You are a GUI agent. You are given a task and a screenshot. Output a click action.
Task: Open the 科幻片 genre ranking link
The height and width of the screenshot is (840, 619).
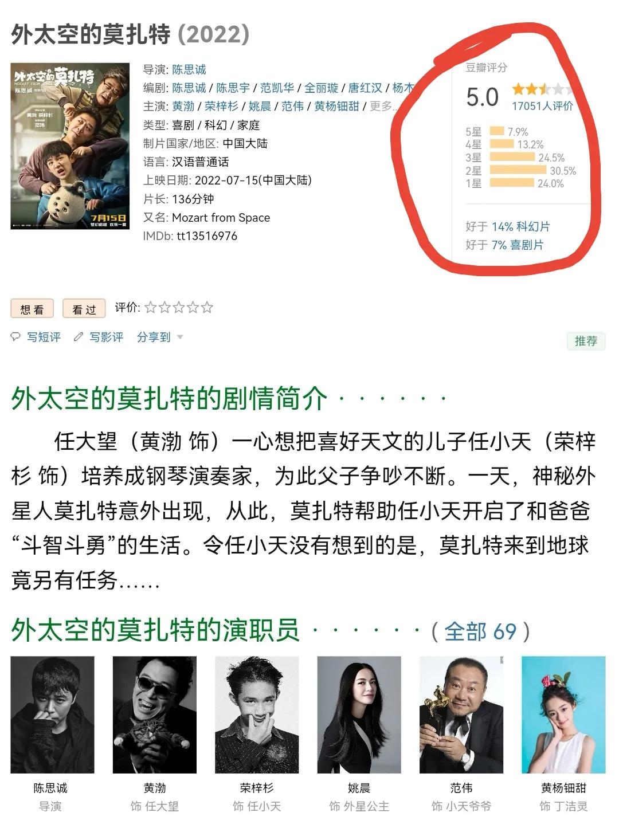(x=520, y=226)
